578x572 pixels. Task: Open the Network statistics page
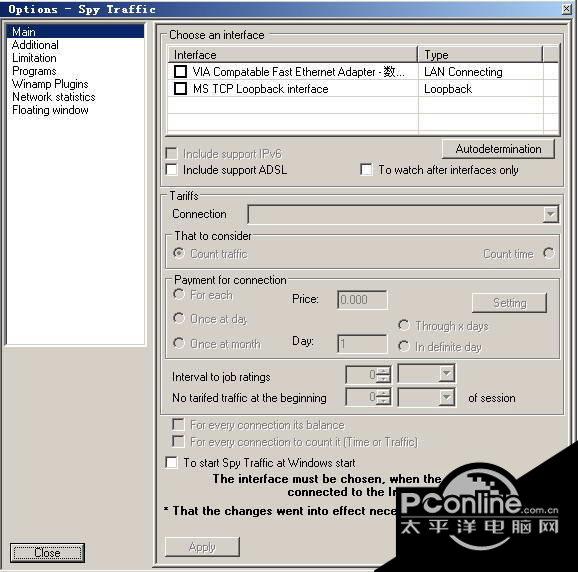54,97
